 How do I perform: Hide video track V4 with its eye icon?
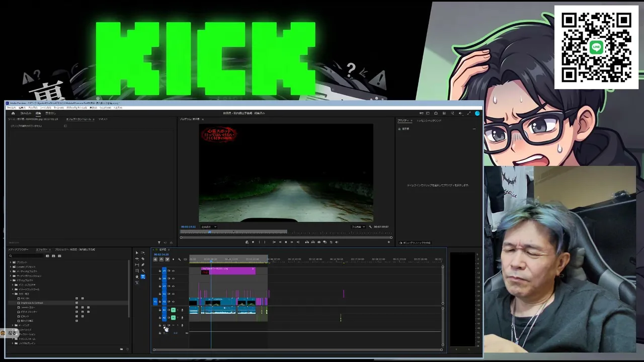pos(174,279)
